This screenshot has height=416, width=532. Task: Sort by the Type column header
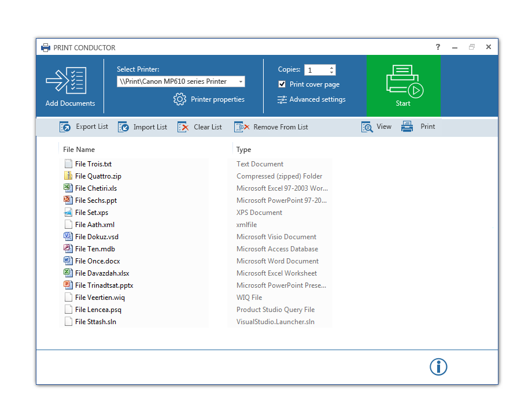point(243,150)
